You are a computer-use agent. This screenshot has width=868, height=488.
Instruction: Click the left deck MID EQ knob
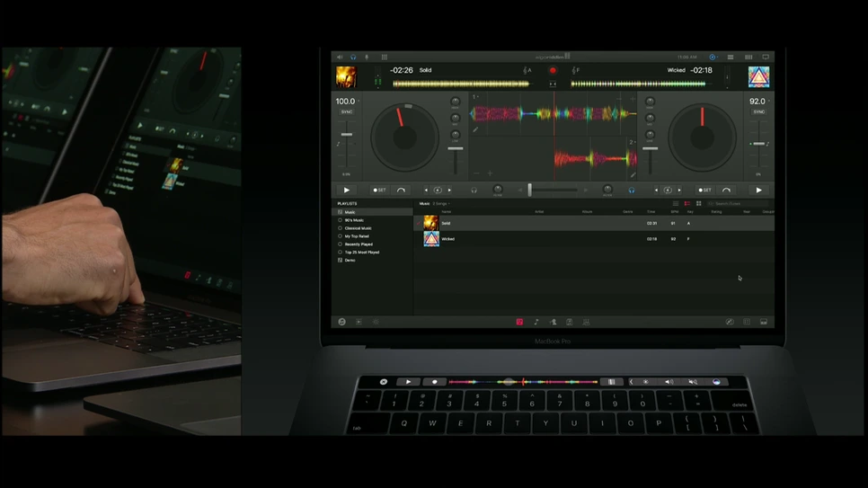[x=455, y=118]
